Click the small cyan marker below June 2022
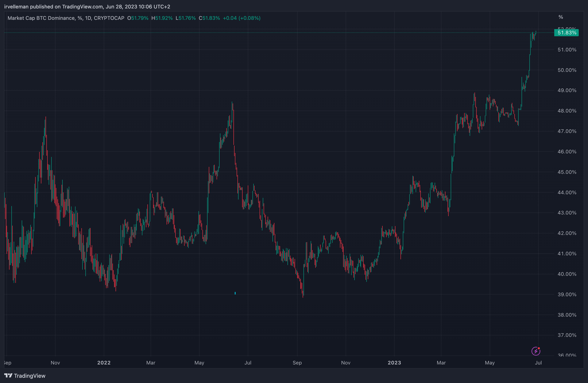Viewport: 588px width, 383px height. (235, 293)
